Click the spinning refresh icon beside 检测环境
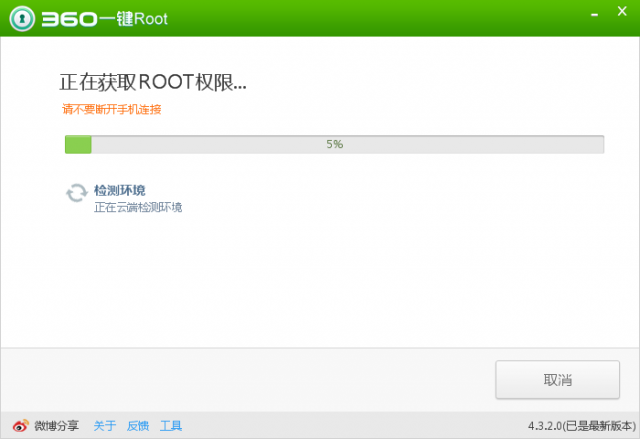This screenshot has height=439, width=640. 77,193
